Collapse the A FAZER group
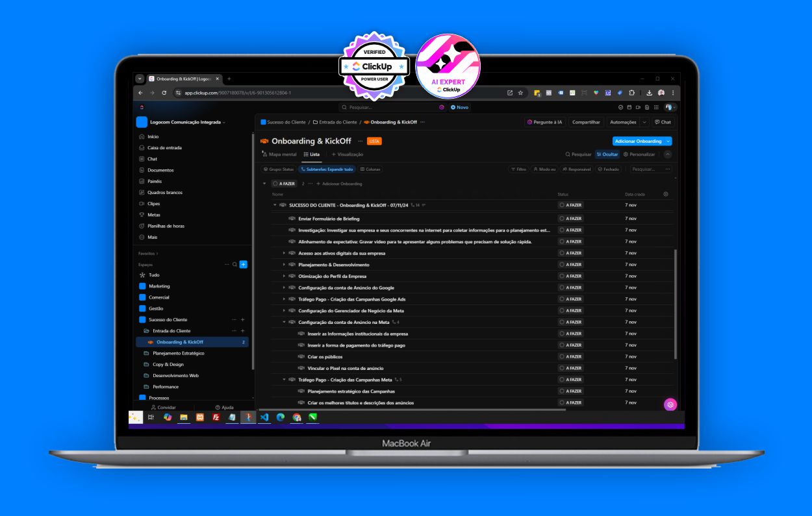Screen dimensions: 812x516 pos(264,184)
